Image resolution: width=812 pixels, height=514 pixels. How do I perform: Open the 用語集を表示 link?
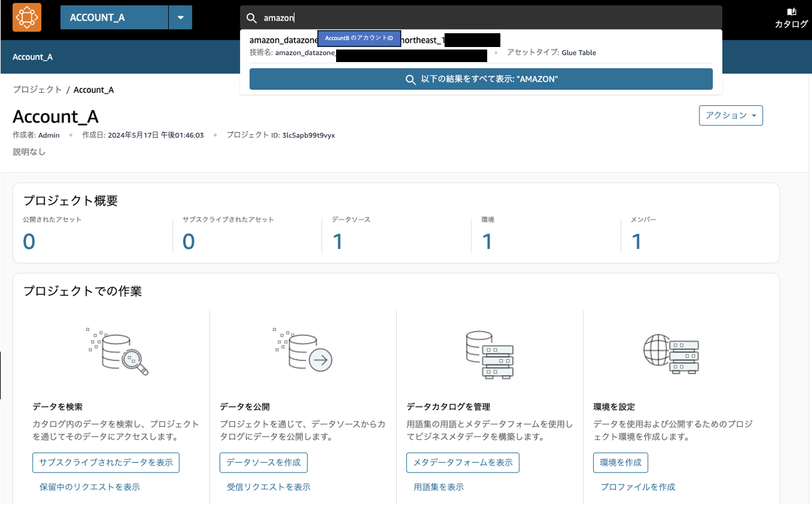[x=438, y=486]
